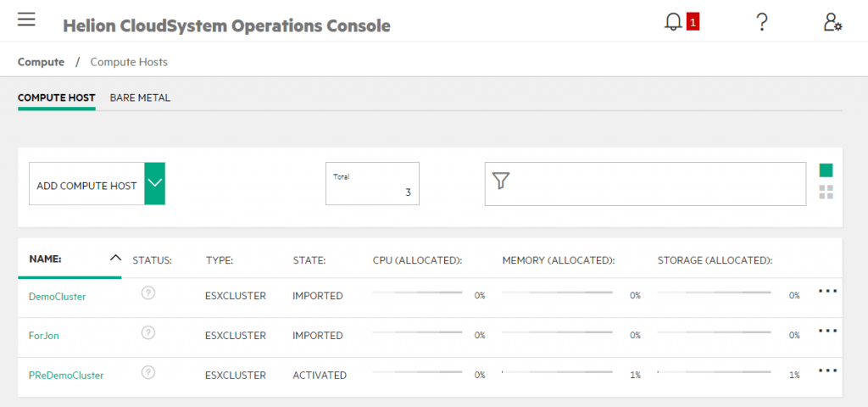Click the filter funnel icon
The width and height of the screenshot is (868, 407).
pyautogui.click(x=500, y=181)
